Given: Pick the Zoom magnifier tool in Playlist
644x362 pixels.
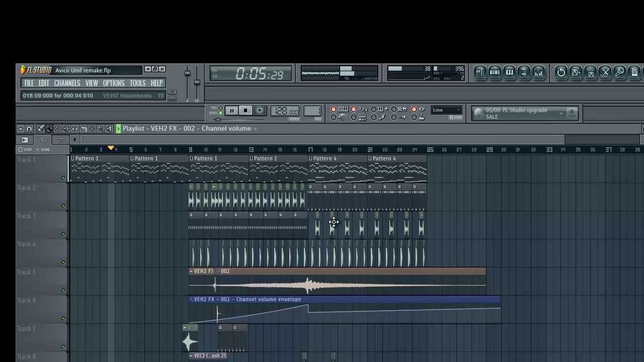Looking at the screenshot, I should point(100,129).
